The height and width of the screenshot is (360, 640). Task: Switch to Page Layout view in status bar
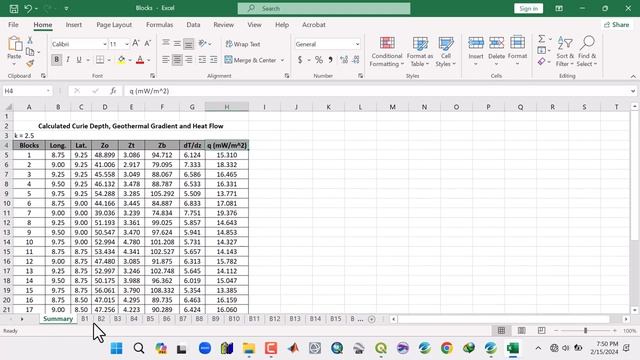click(x=521, y=331)
